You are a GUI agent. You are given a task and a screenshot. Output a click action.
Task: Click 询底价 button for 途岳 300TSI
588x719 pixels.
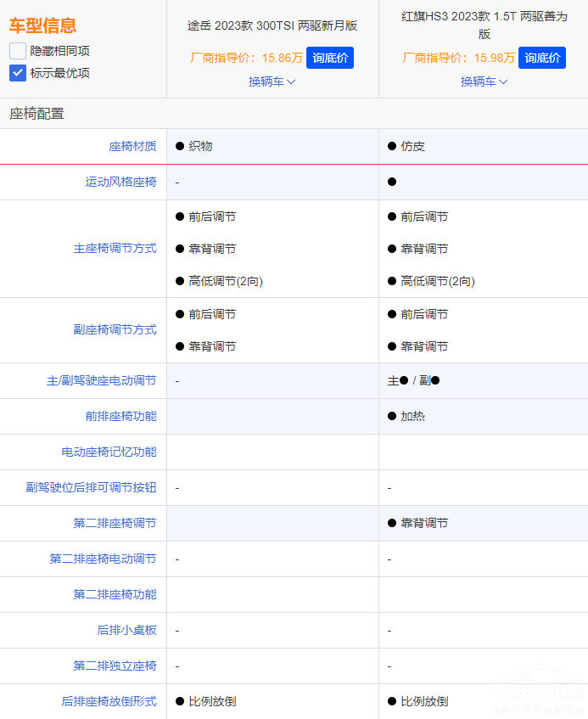(330, 58)
